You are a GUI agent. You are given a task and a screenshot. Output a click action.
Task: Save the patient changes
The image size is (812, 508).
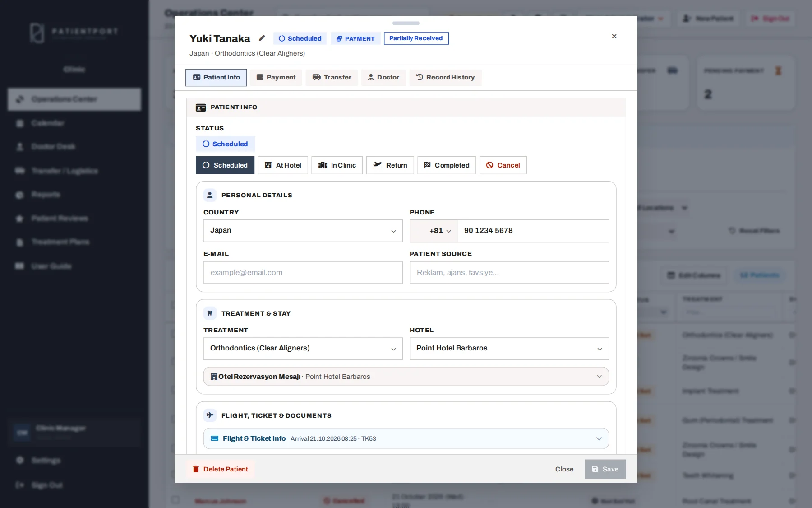[x=605, y=469]
